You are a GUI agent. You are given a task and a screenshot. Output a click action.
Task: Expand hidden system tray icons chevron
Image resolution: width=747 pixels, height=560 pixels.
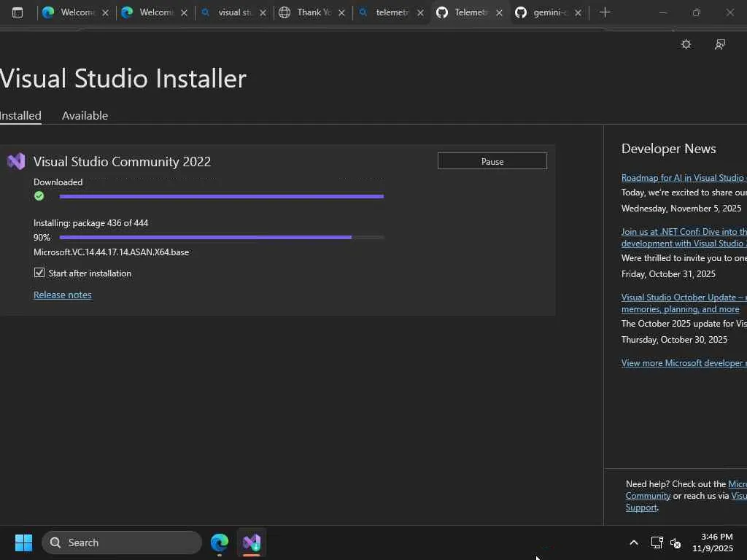click(633, 542)
